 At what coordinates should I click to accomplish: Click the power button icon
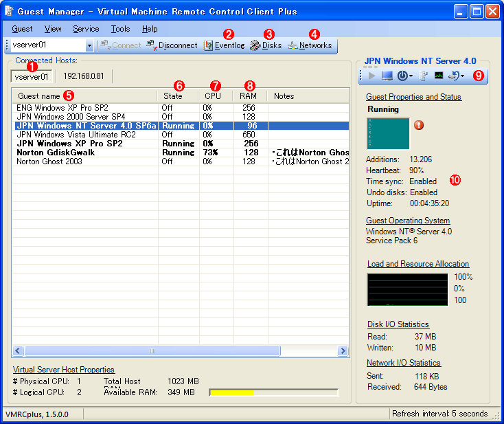[402, 76]
